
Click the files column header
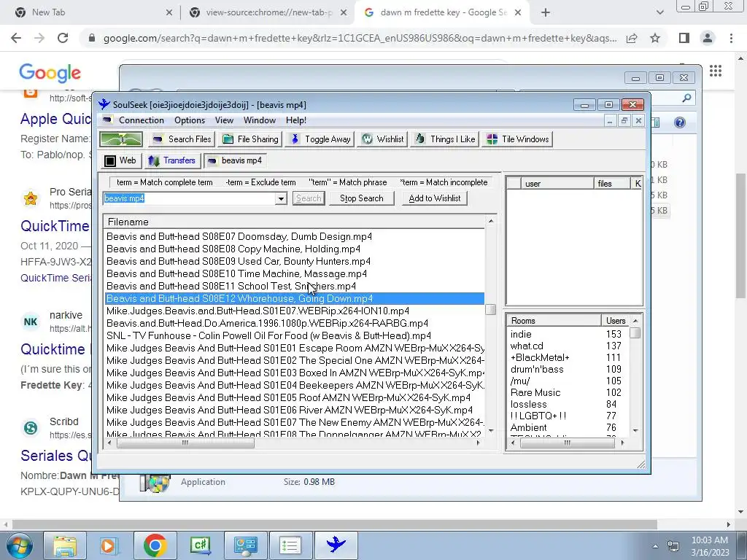pos(612,183)
